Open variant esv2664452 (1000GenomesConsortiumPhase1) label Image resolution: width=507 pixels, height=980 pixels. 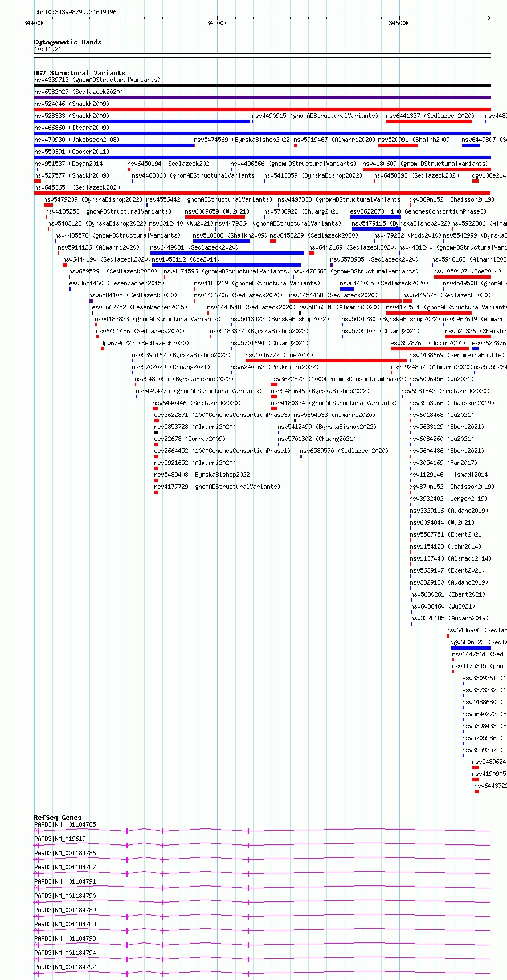222,451
